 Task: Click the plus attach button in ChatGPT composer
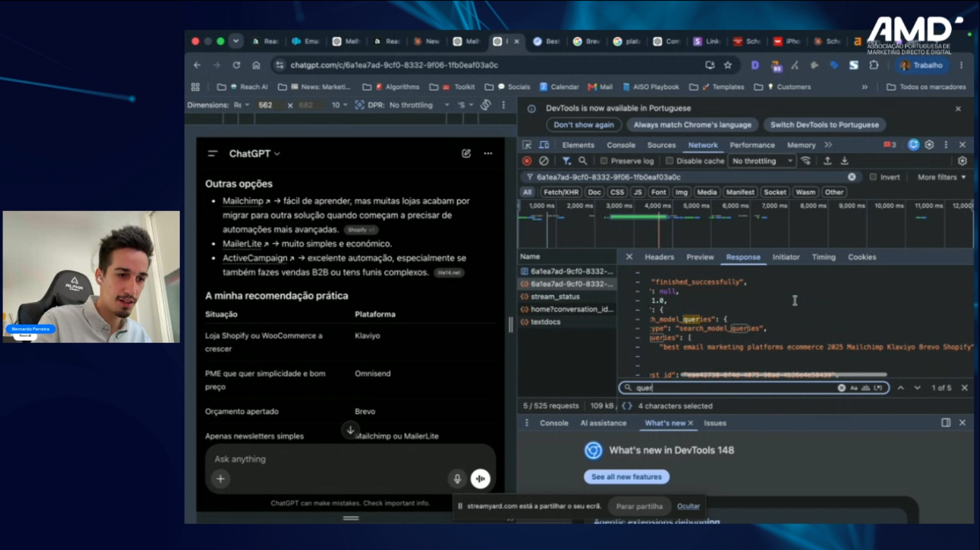[x=221, y=478]
